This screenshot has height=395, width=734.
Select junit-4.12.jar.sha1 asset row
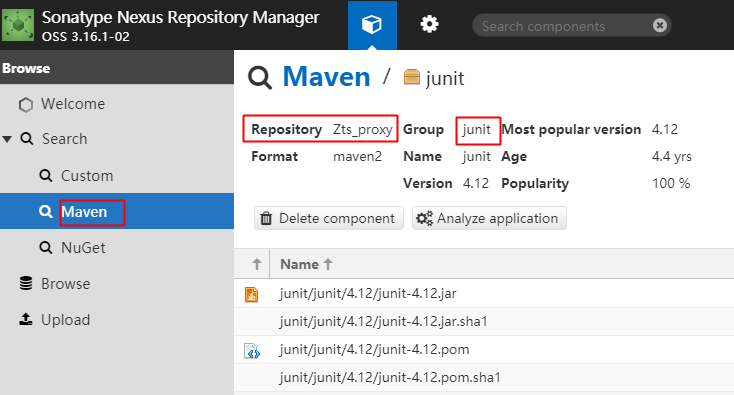[484, 322]
